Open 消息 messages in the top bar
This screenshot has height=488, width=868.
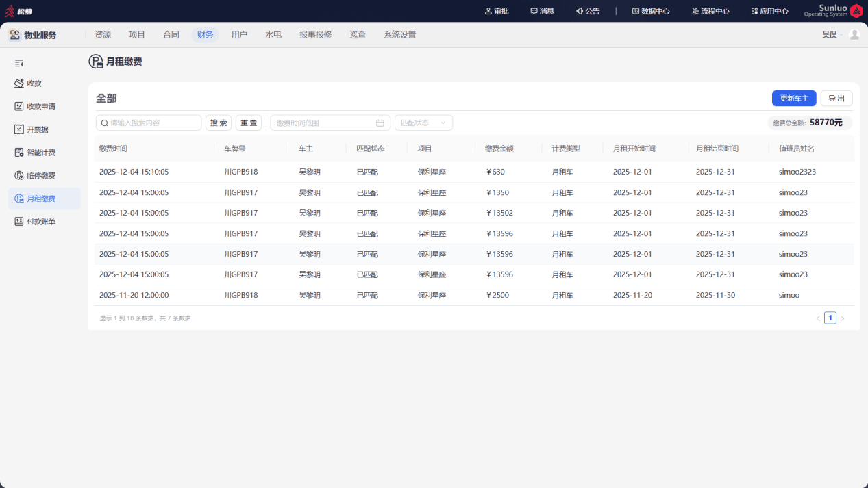click(x=542, y=11)
